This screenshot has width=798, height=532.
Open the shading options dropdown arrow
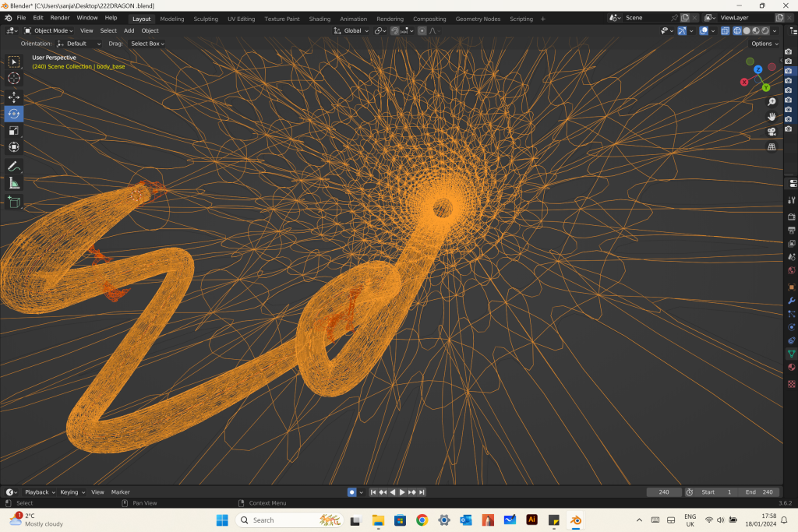point(775,31)
